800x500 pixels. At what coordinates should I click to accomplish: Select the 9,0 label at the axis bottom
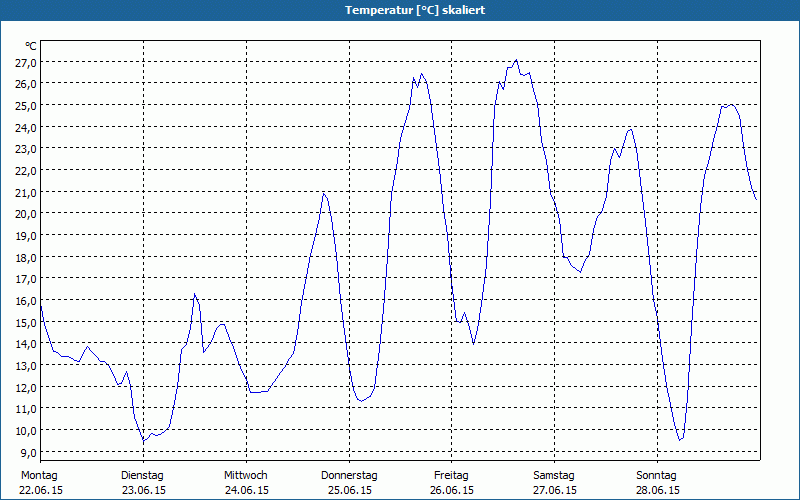pyautogui.click(x=27, y=452)
